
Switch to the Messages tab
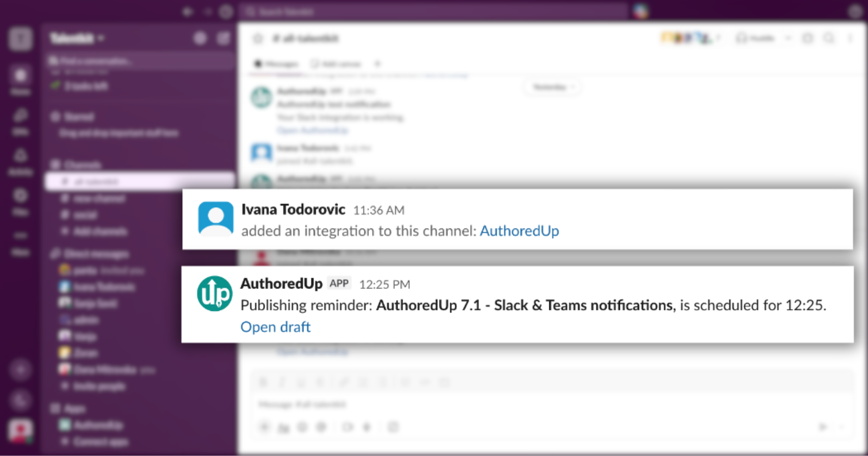276,64
